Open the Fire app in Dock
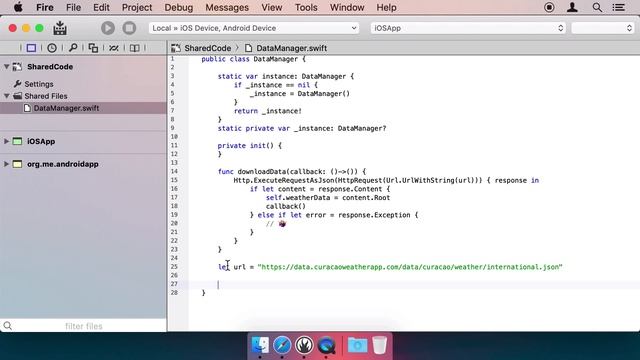The image size is (640, 360). (x=304, y=345)
